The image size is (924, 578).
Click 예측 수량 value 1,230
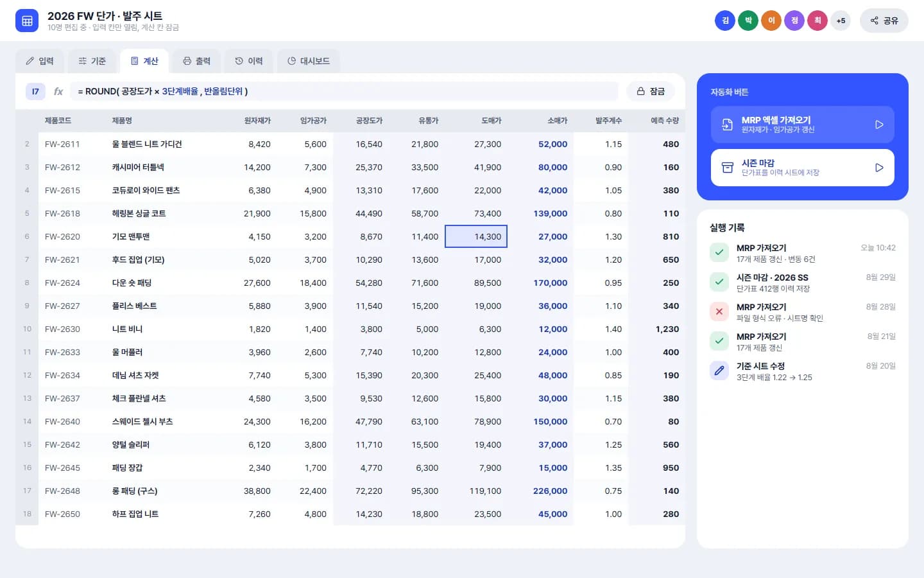667,329
